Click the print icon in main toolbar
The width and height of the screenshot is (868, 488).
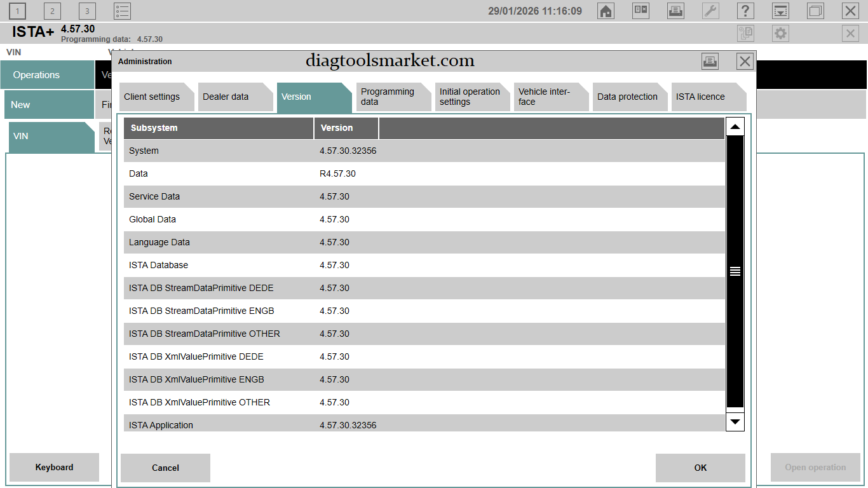[675, 11]
